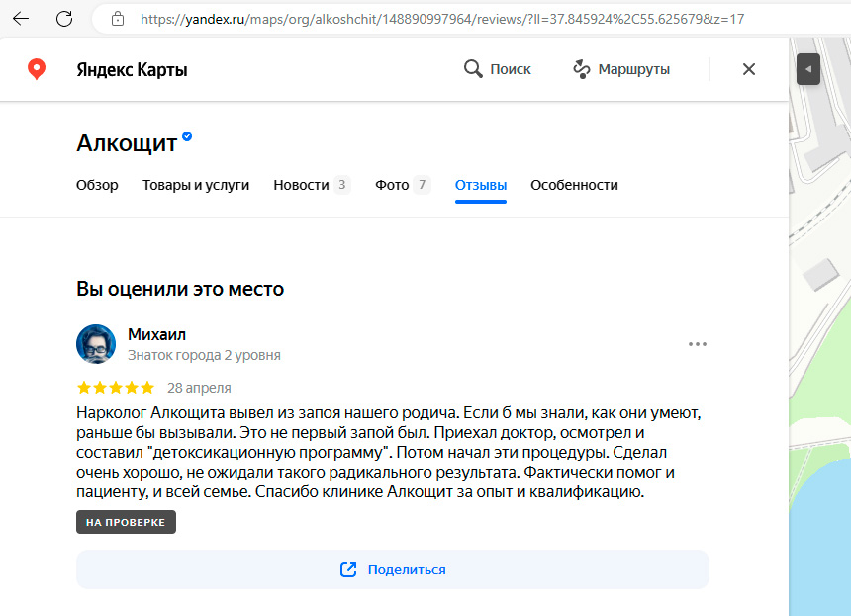Click the Yandex Maps red pin logo

37,69
